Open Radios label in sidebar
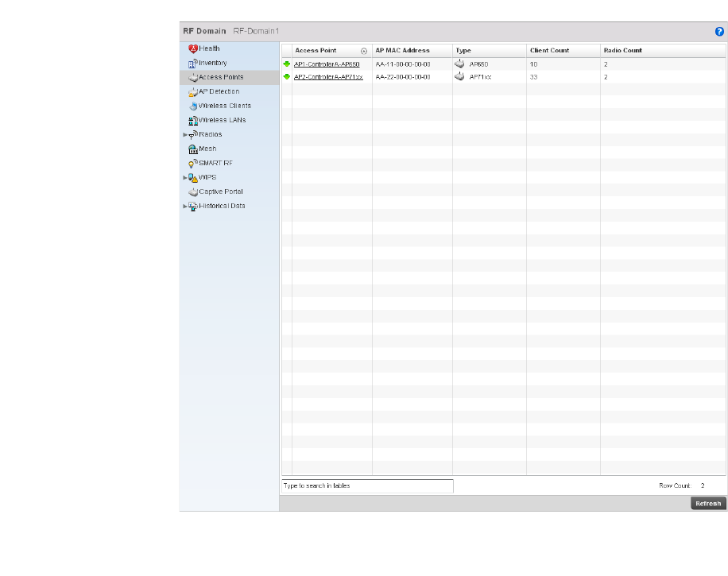The image size is (728, 576). pos(211,134)
